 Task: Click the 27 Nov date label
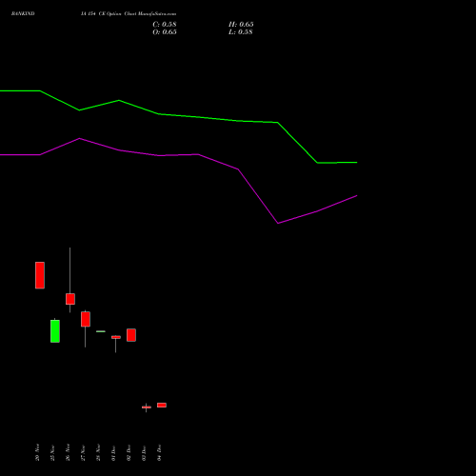(x=83, y=452)
